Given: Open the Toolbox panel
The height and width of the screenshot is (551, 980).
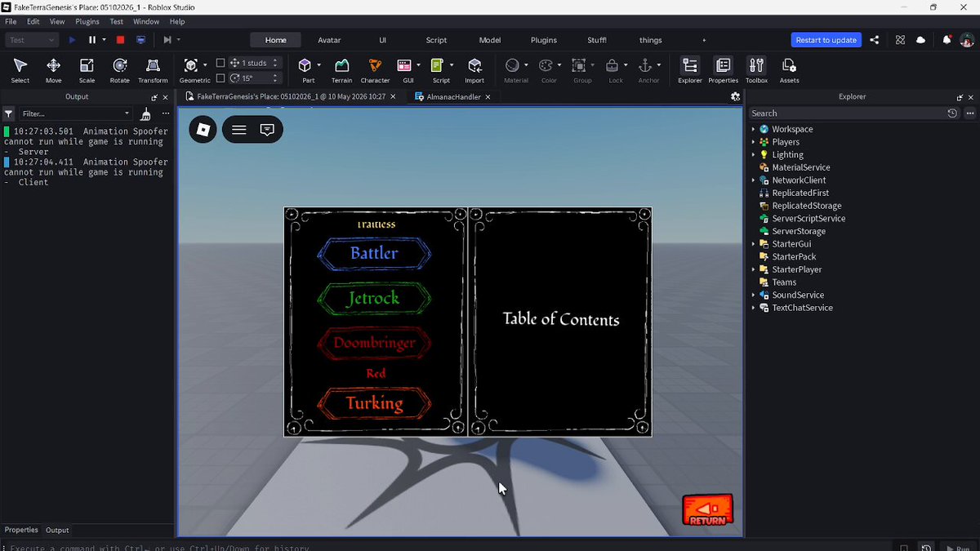Looking at the screenshot, I should pyautogui.click(x=756, y=70).
